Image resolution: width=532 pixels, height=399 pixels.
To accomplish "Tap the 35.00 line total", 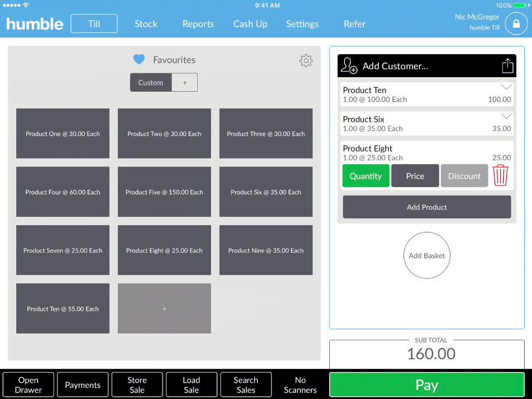I will 501,129.
